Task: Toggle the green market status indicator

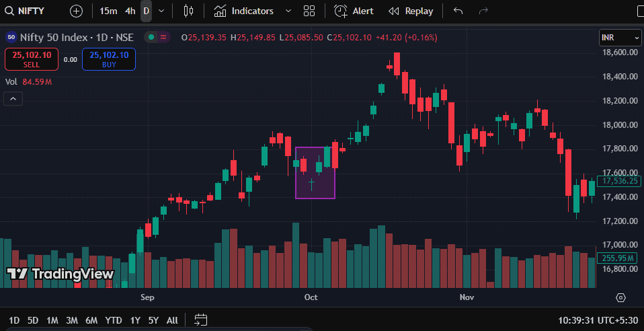Action: click(151, 38)
